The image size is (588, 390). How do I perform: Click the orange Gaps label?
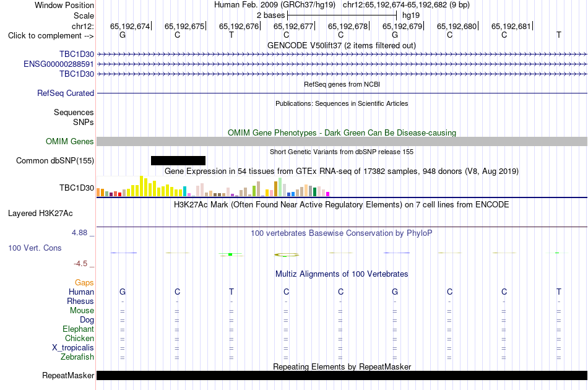tap(84, 282)
